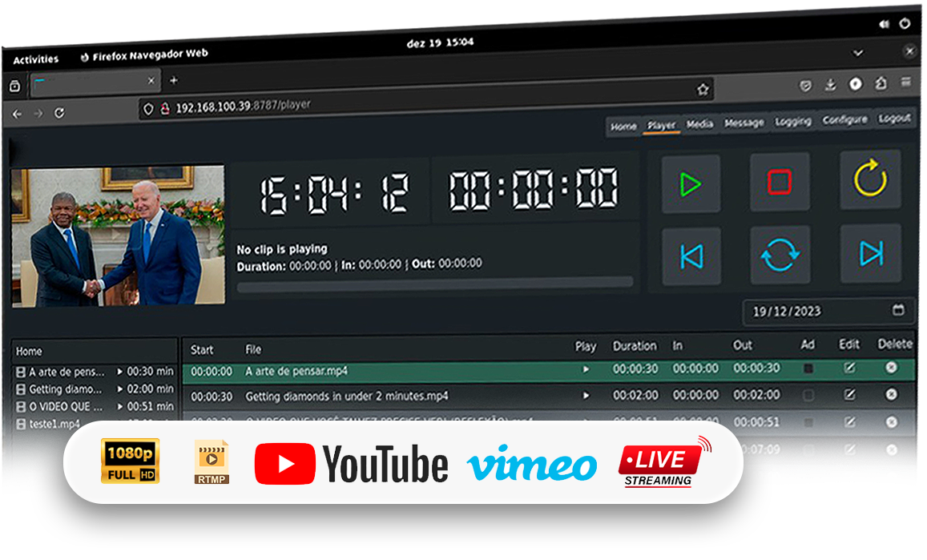927x560 pixels.
Task: Toggle Ad checkbox for 00:00:51 duration row
Action: (x=808, y=422)
